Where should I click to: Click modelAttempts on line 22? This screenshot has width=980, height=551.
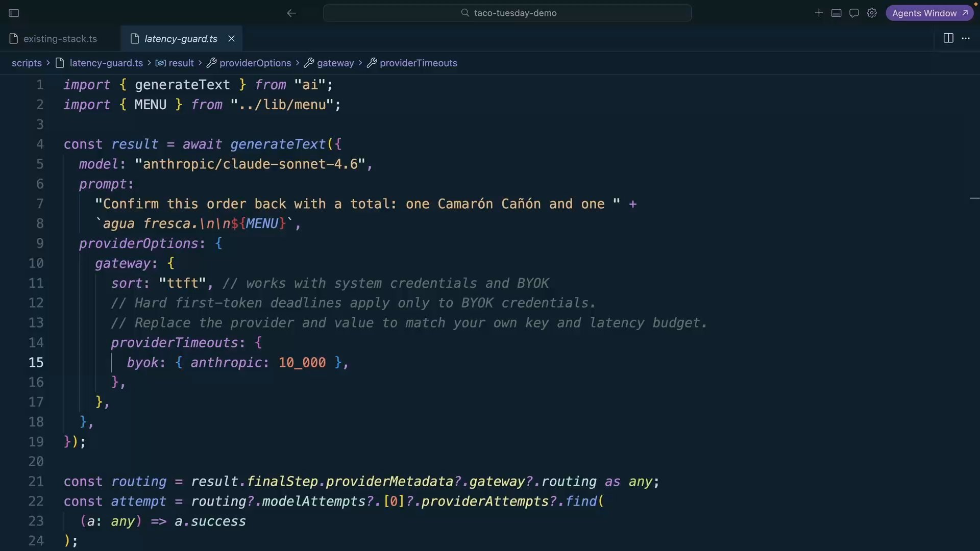314,502
